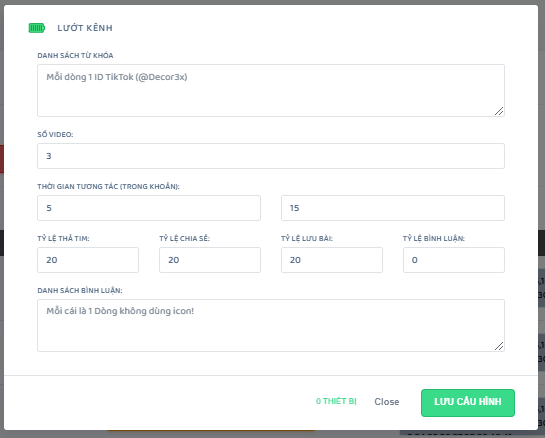This screenshot has height=438, width=545.
Task: Click the Tỷ lệ chia sẻ input
Action: click(210, 260)
